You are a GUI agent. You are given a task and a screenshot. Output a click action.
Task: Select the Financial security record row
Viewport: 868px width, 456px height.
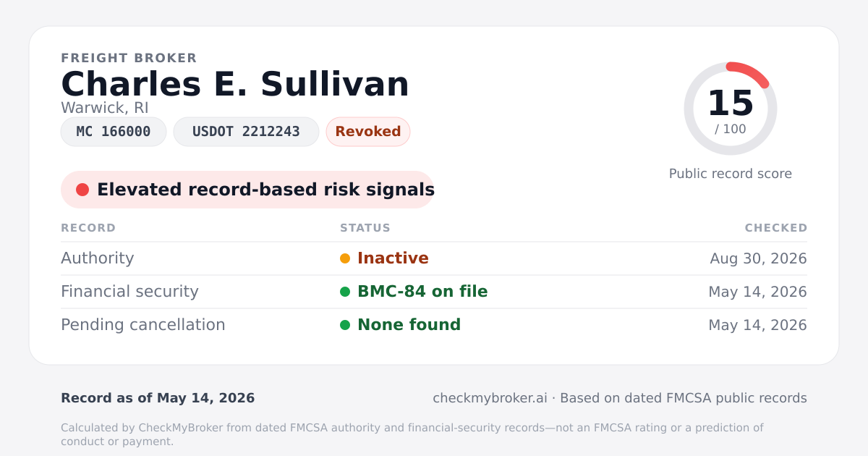click(x=434, y=292)
